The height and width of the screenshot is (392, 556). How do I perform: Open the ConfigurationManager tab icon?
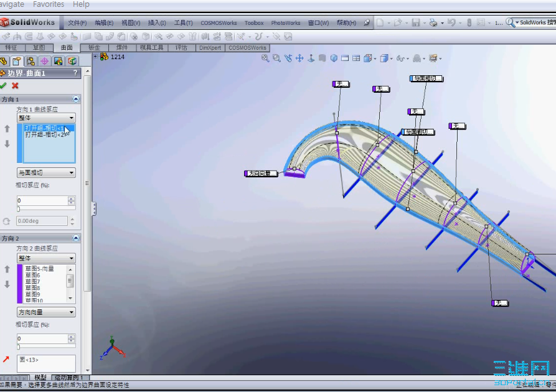pyautogui.click(x=31, y=61)
